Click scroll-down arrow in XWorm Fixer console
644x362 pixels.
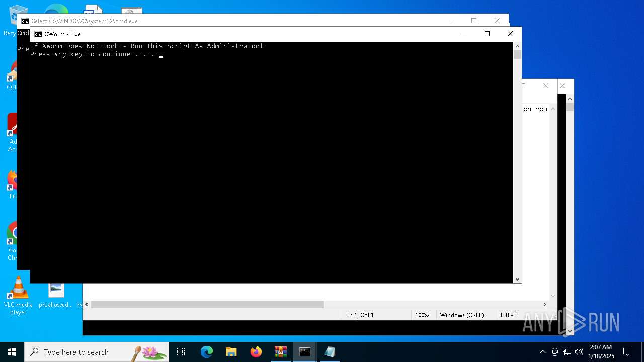click(517, 279)
